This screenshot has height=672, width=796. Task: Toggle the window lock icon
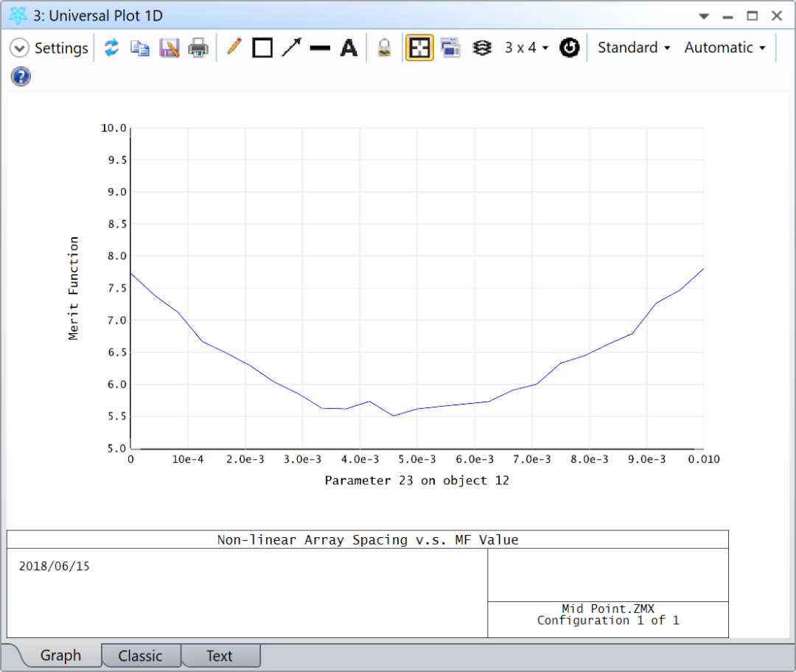(x=383, y=47)
